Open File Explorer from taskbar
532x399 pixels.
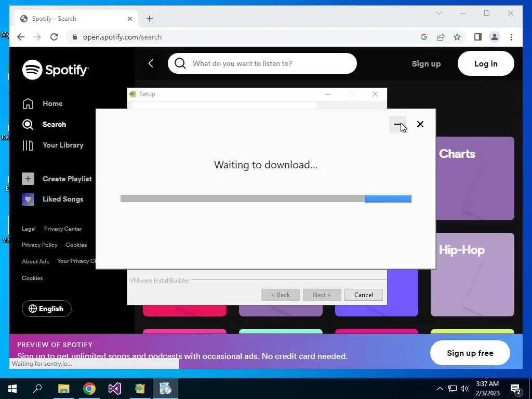63,389
